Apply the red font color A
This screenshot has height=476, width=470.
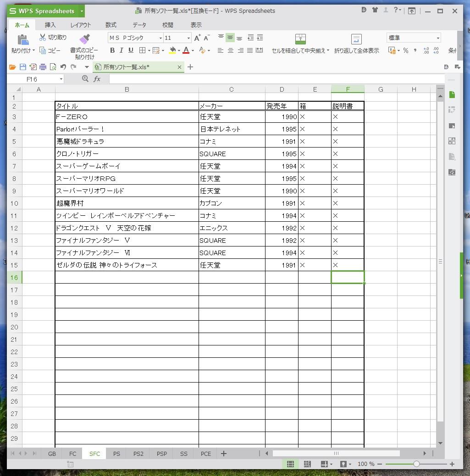coord(186,50)
